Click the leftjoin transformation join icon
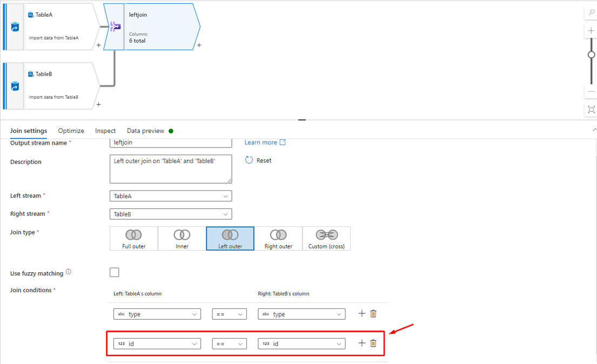Viewport: 597px width, 364px height. point(115,26)
